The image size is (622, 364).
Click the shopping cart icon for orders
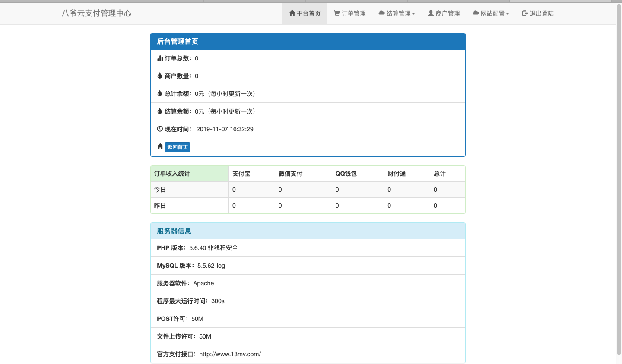(x=337, y=13)
